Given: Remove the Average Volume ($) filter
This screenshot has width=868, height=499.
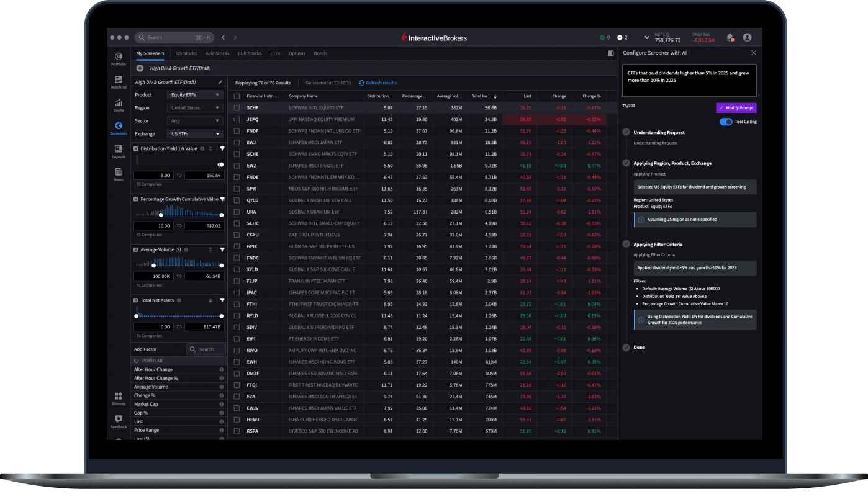Looking at the screenshot, I should point(136,249).
